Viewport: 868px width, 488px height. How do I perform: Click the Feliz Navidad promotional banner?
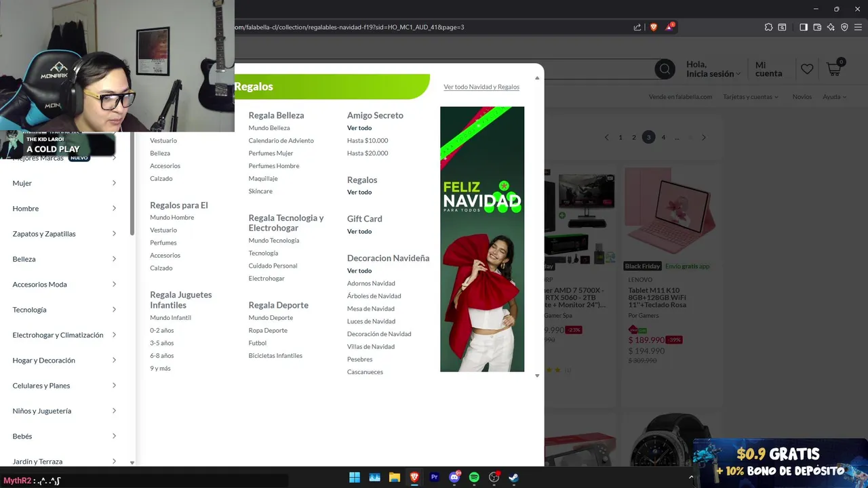point(482,239)
